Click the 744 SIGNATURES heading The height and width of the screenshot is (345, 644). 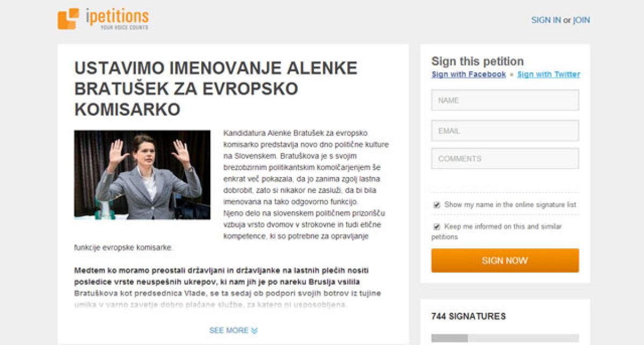[x=469, y=317]
